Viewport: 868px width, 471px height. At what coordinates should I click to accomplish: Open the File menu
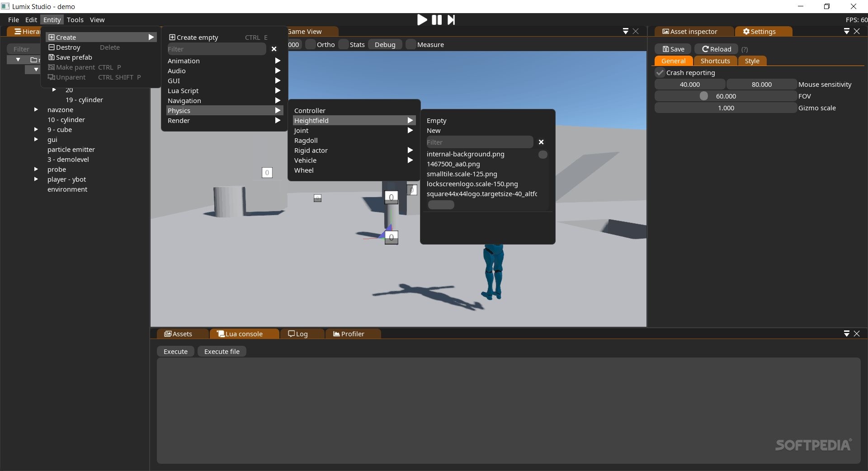[x=14, y=20]
